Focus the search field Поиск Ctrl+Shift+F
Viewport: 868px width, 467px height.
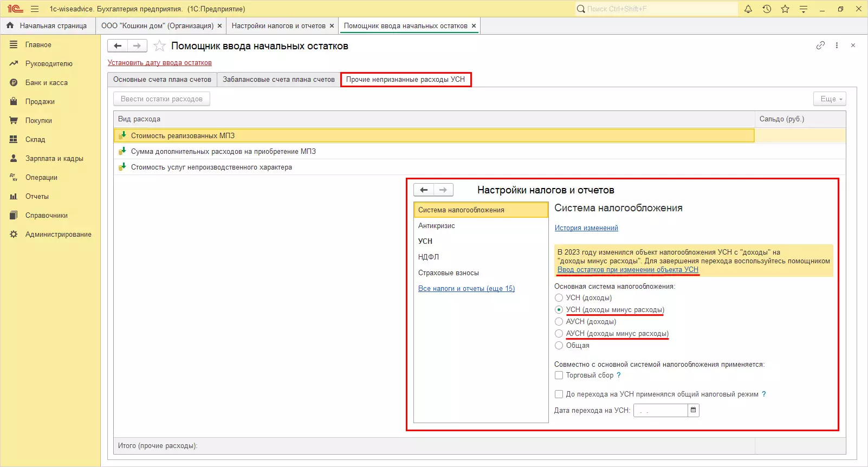click(x=656, y=9)
